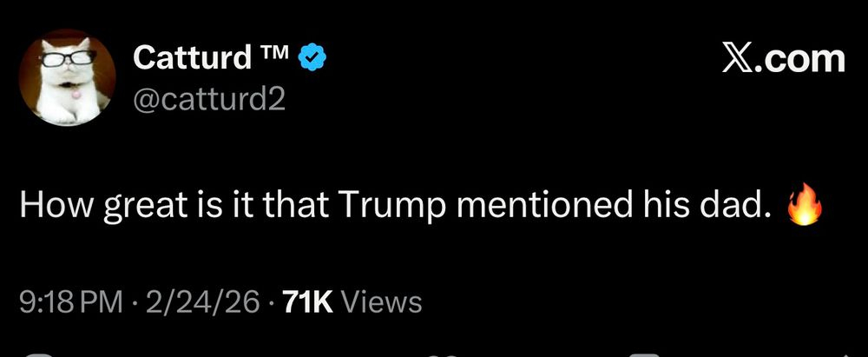Click the blue verified checkmark badge
This screenshot has width=868, height=357.
tap(311, 58)
